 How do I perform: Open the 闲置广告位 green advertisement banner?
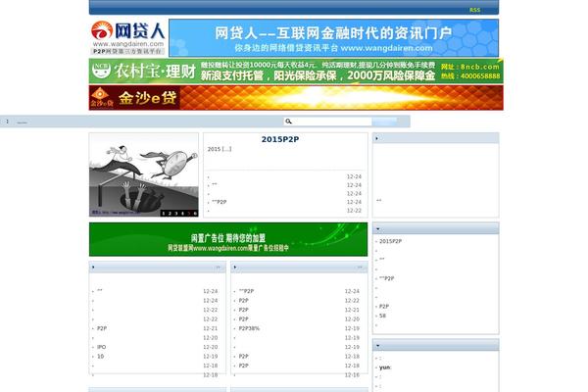tap(228, 239)
